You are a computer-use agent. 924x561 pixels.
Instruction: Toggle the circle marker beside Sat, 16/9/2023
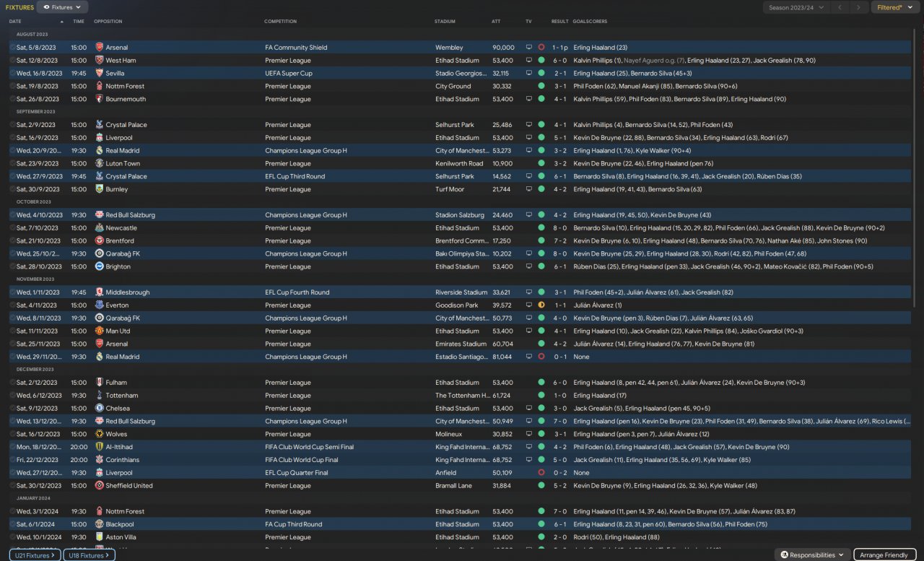click(12, 138)
